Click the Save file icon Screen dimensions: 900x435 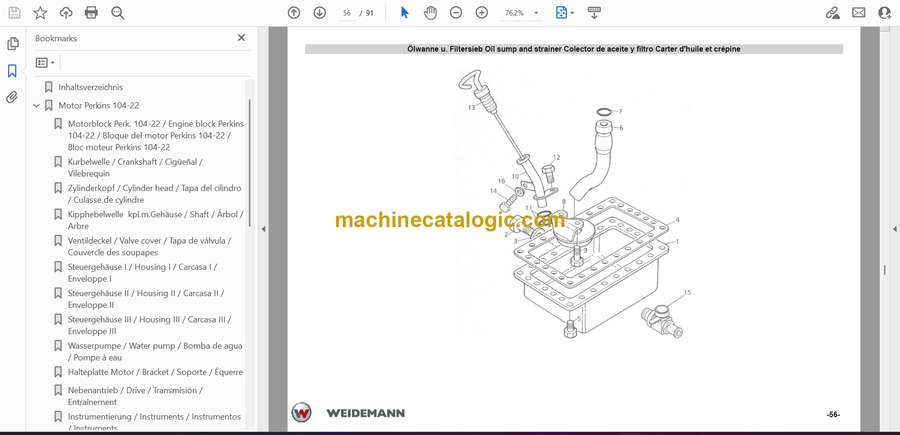click(x=14, y=13)
